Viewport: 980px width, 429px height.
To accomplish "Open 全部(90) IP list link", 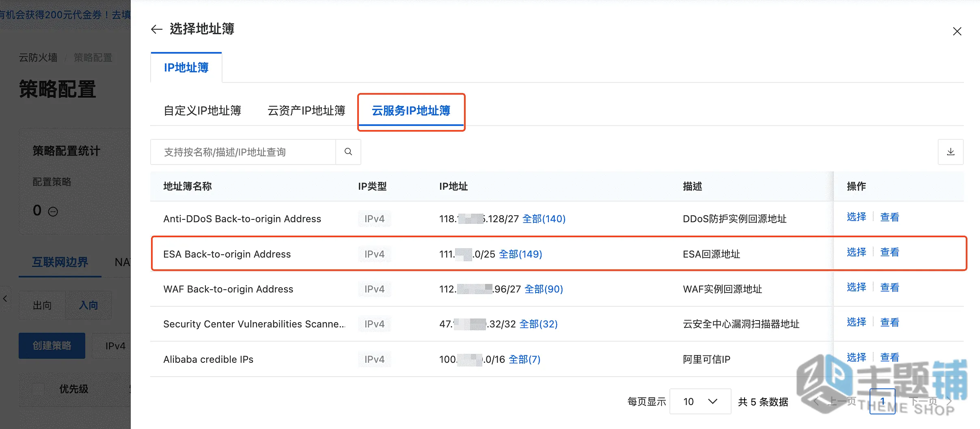I will [x=544, y=289].
